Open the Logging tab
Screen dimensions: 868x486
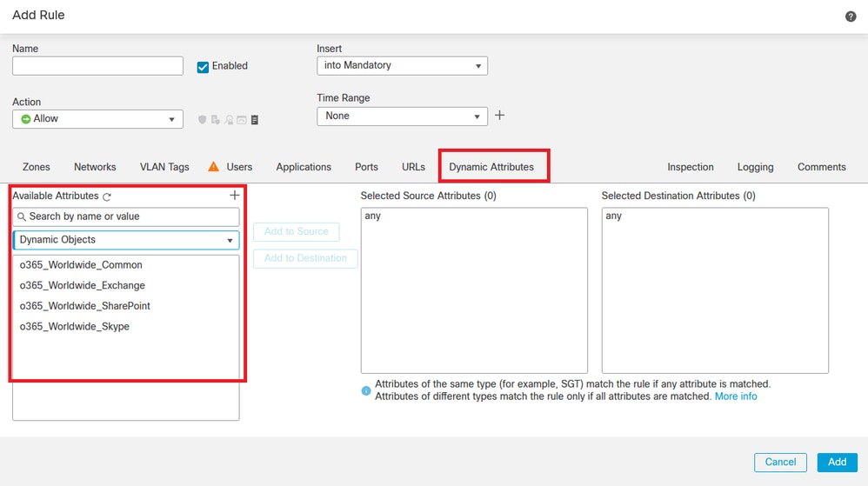pos(755,167)
